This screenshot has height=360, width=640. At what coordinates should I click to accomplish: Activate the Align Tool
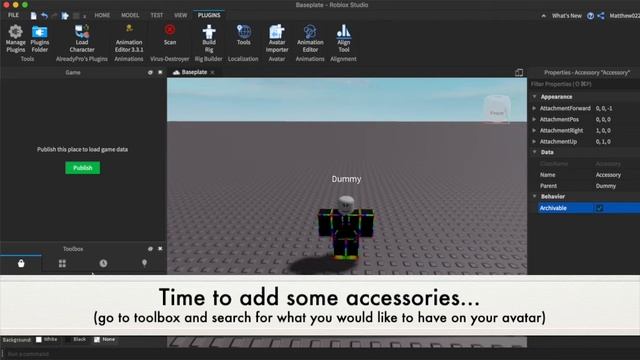[344, 38]
